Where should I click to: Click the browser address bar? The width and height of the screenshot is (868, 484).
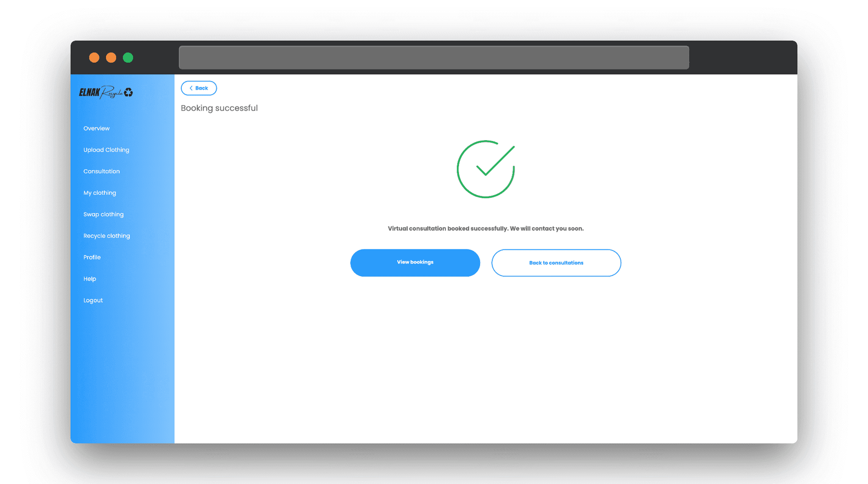pyautogui.click(x=434, y=57)
